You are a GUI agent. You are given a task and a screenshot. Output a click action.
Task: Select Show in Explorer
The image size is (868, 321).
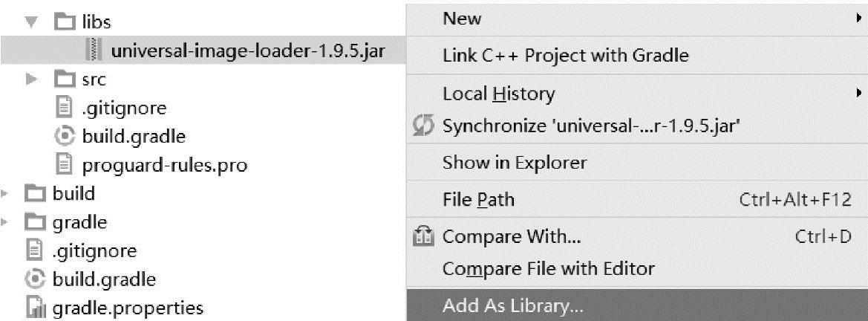[x=514, y=162]
